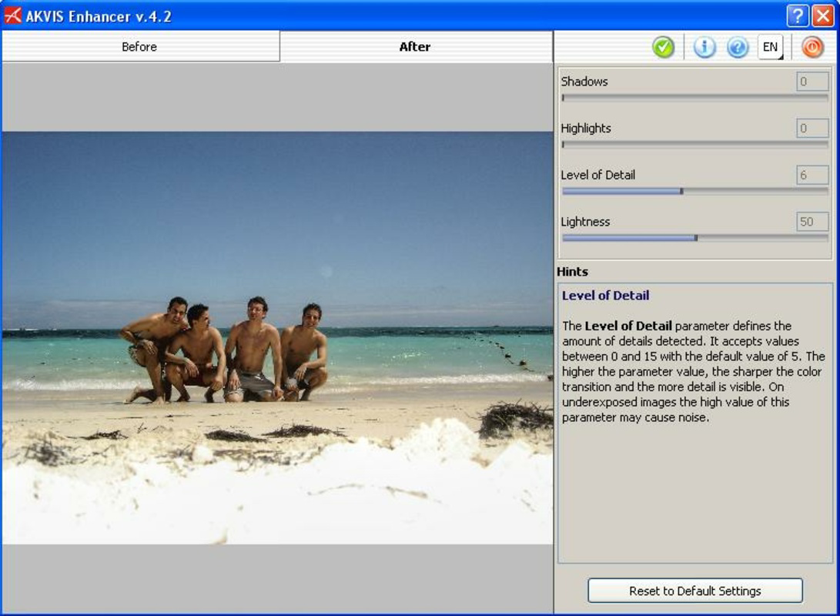Switch to the Before tab
The height and width of the screenshot is (616, 840).
pyautogui.click(x=139, y=46)
